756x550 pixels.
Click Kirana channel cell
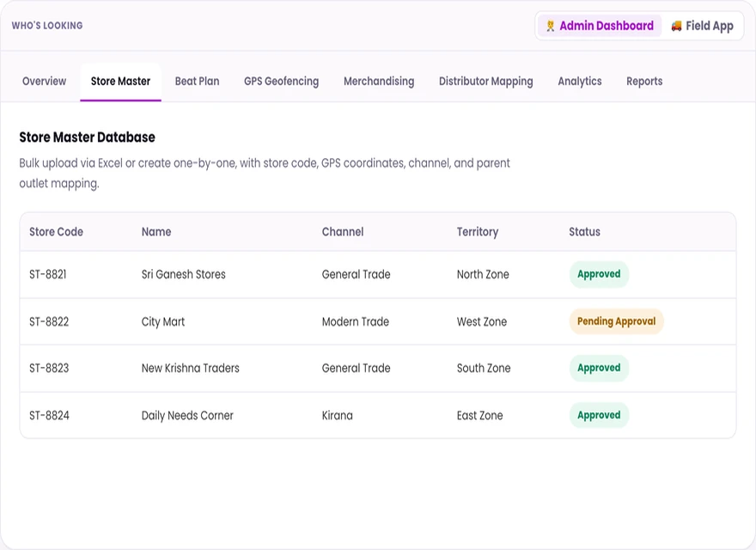pos(337,415)
